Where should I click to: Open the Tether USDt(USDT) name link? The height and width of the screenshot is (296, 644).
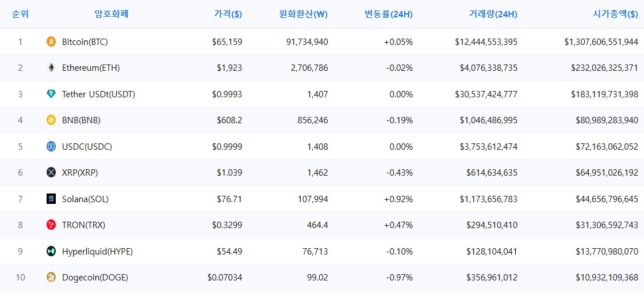[x=98, y=94]
